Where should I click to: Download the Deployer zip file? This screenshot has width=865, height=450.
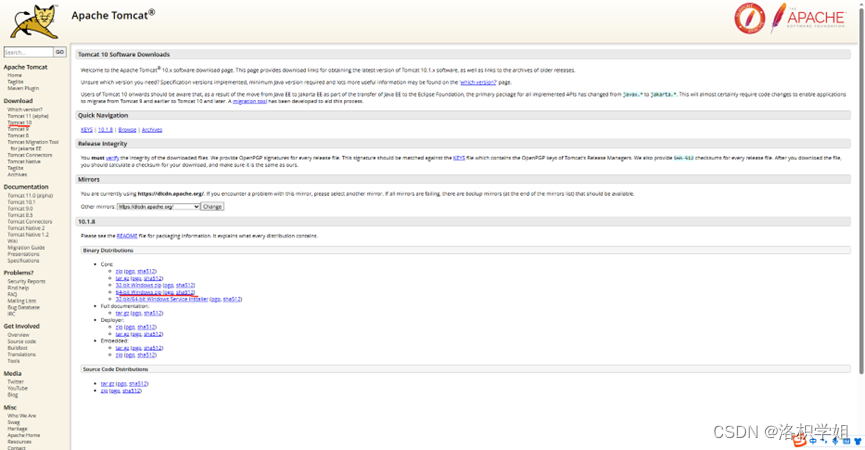(119, 328)
